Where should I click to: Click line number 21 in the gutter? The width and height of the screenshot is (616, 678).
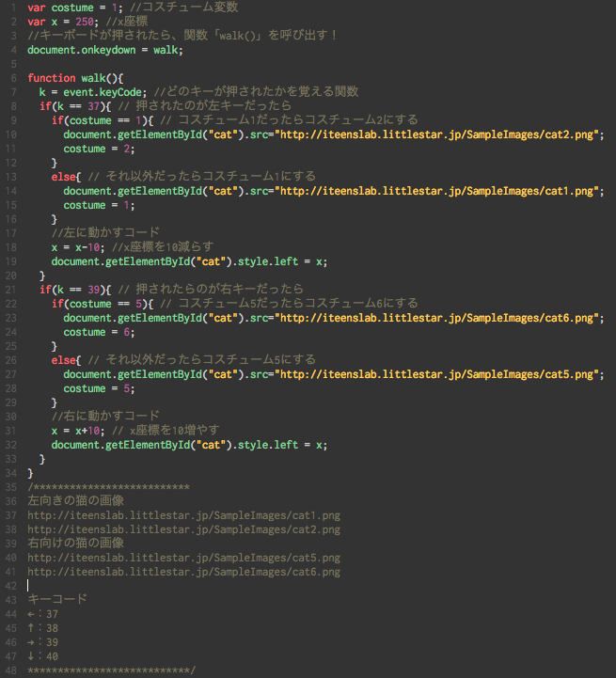click(x=9, y=290)
